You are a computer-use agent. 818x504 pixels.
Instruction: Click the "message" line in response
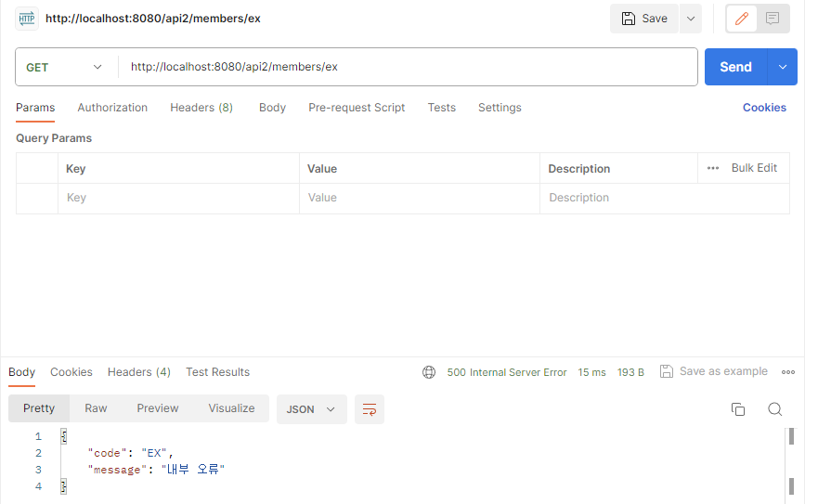coord(156,470)
